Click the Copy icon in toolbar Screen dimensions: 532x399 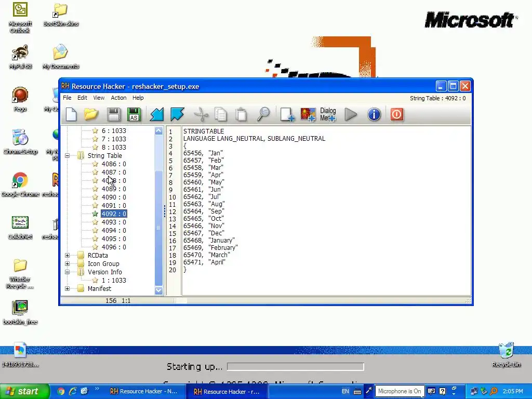click(221, 114)
